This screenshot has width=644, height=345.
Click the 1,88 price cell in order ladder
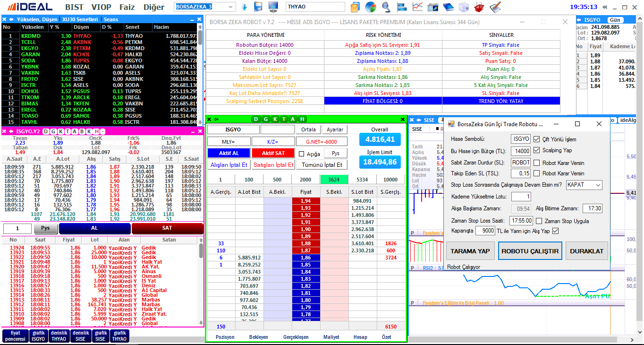(305, 243)
